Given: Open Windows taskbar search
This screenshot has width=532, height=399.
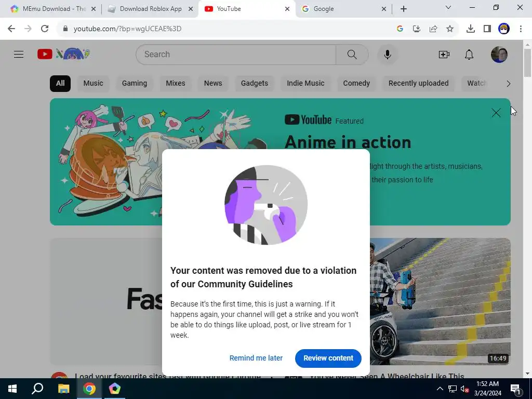Looking at the screenshot, I should (x=37, y=389).
